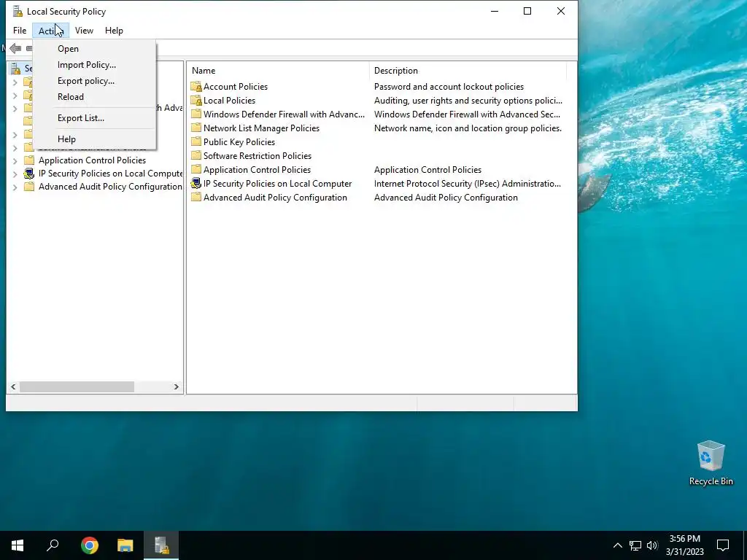Open network status tray icon

[635, 545]
